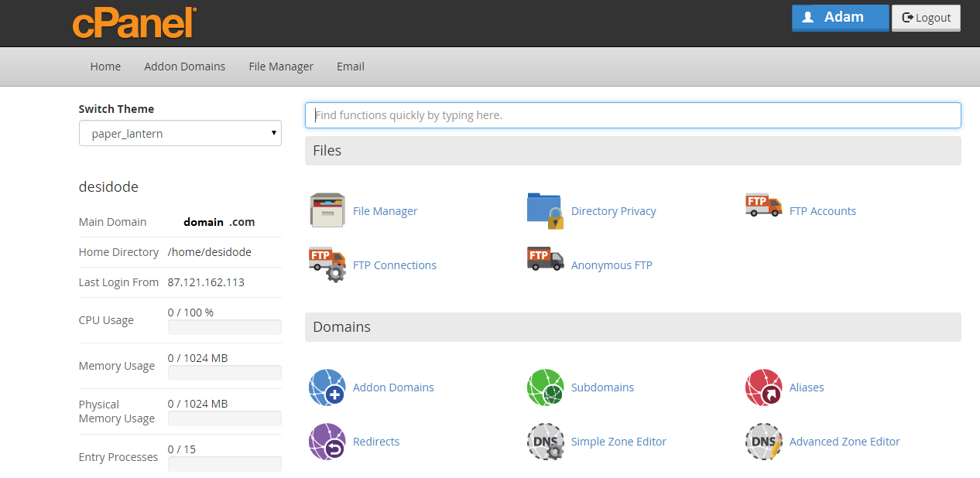Click the Physical Memory Usage progress bar

coord(224,418)
